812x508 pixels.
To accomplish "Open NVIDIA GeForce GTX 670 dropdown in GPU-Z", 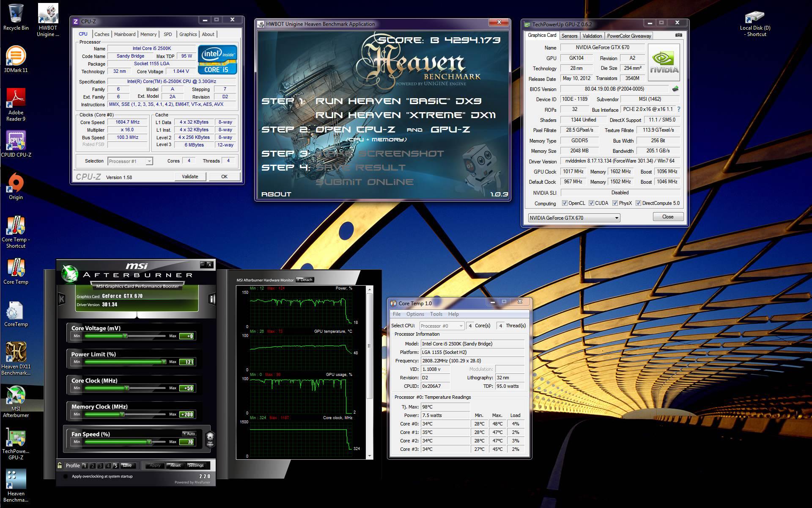I will point(574,218).
